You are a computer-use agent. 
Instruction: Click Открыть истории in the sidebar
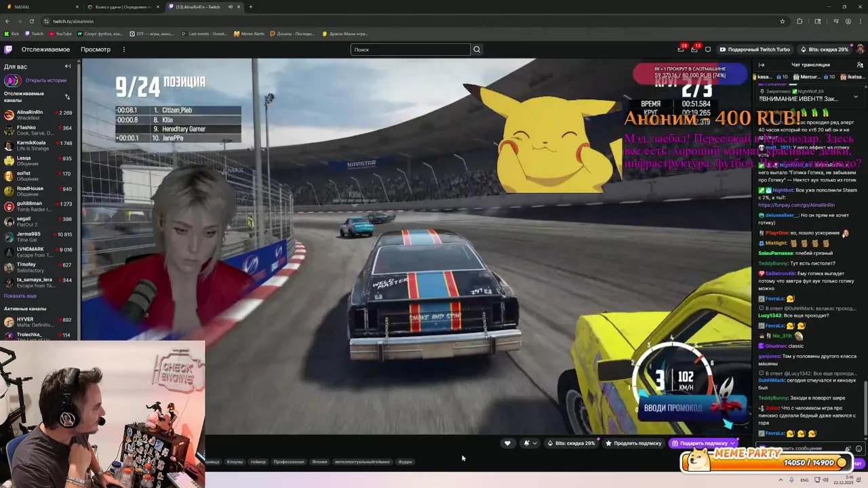(x=45, y=80)
